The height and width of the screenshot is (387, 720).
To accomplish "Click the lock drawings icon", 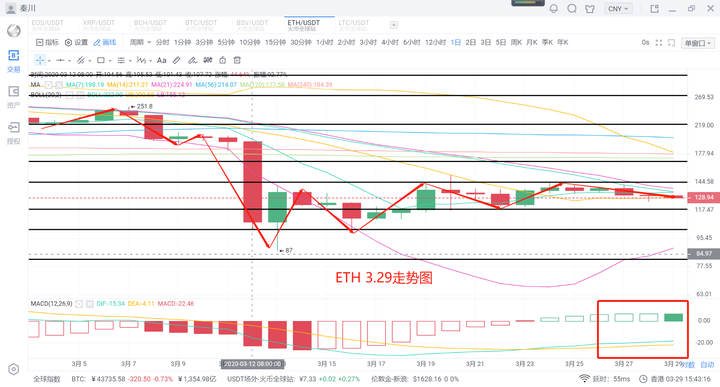I will 223,60.
